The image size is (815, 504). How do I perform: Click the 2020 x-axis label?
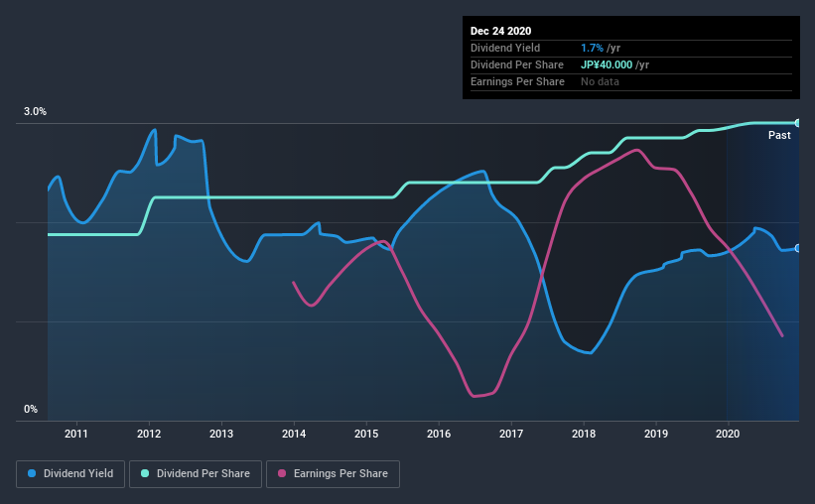coord(728,434)
